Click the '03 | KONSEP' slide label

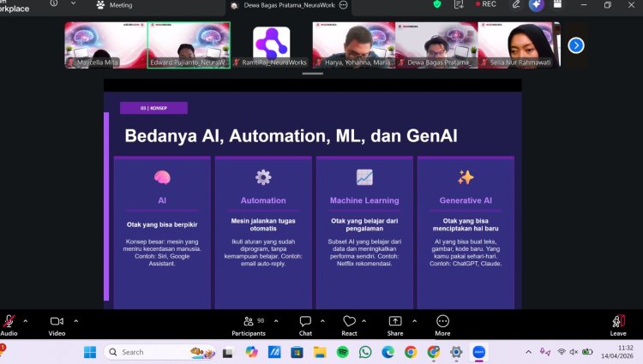[153, 108]
